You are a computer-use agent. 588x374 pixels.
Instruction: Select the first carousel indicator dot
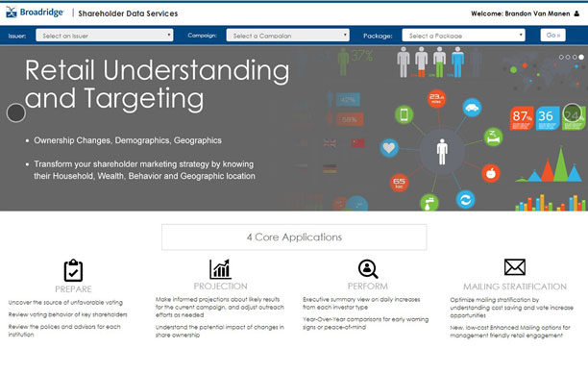561,57
